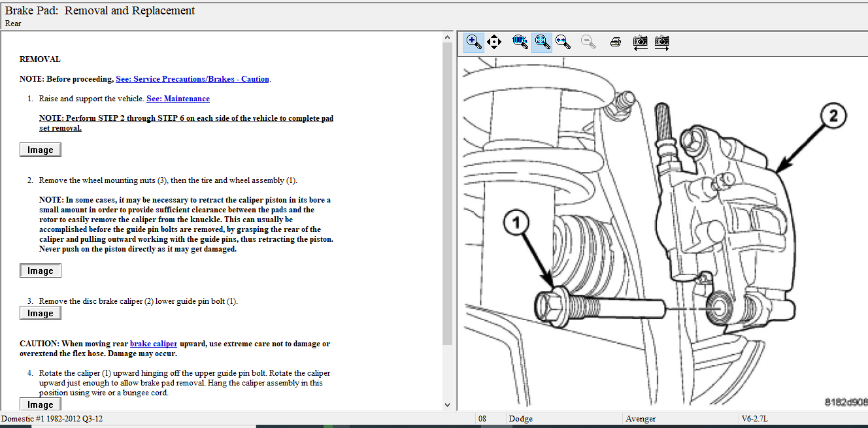The width and height of the screenshot is (868, 428).
Task: Click the Avenger model field in status bar
Action: (680, 419)
